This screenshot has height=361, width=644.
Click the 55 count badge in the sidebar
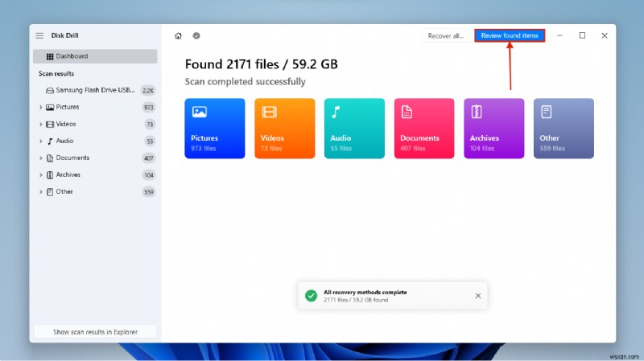pyautogui.click(x=150, y=142)
